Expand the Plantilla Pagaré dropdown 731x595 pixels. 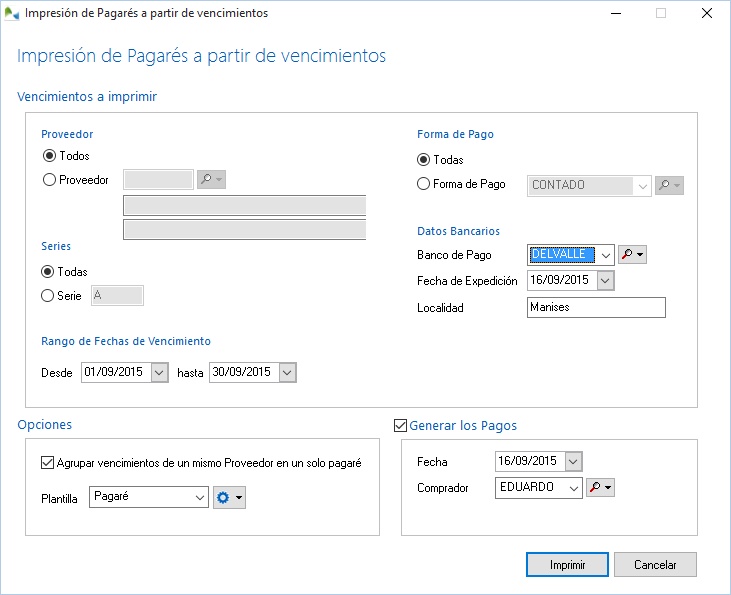tap(198, 498)
